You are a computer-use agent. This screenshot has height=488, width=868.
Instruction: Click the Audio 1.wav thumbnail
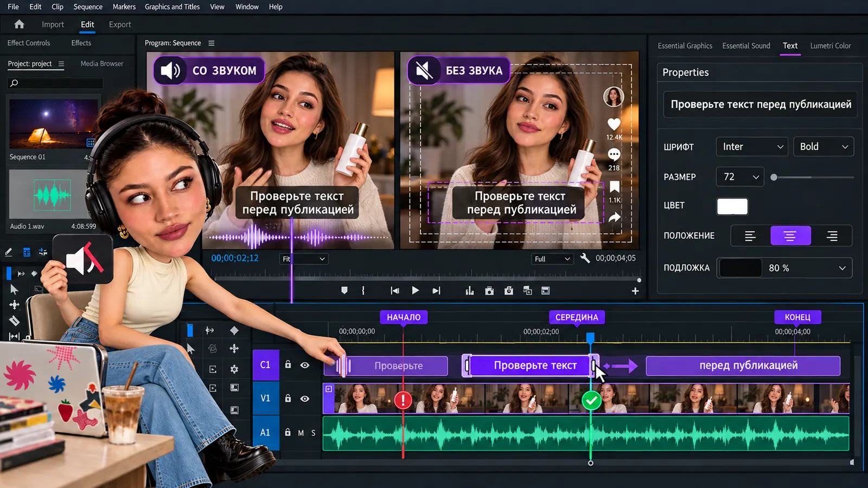(53, 194)
